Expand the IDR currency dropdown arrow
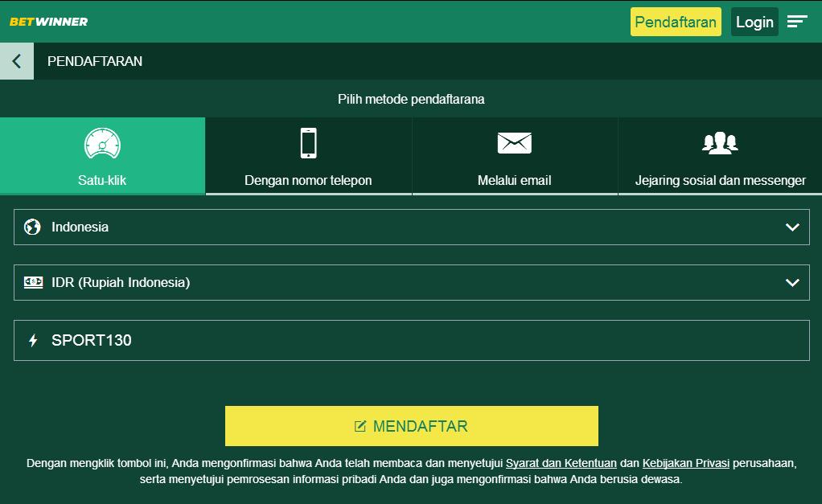Viewport: 822px width, 504px height. tap(792, 282)
